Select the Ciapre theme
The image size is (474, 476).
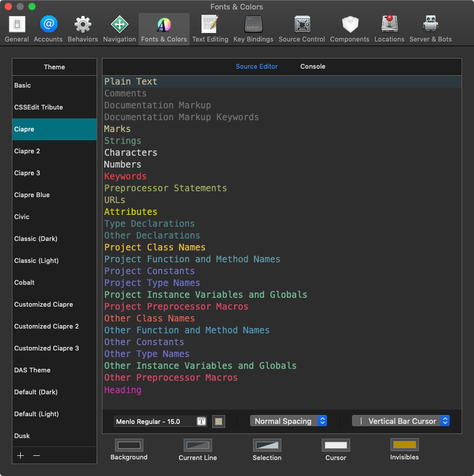pos(55,129)
